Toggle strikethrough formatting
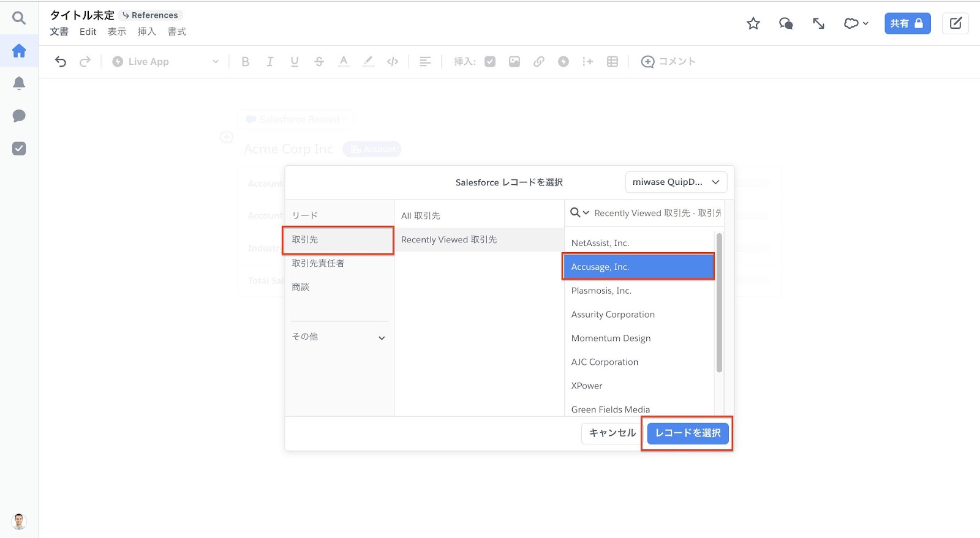The height and width of the screenshot is (538, 980). tap(319, 61)
